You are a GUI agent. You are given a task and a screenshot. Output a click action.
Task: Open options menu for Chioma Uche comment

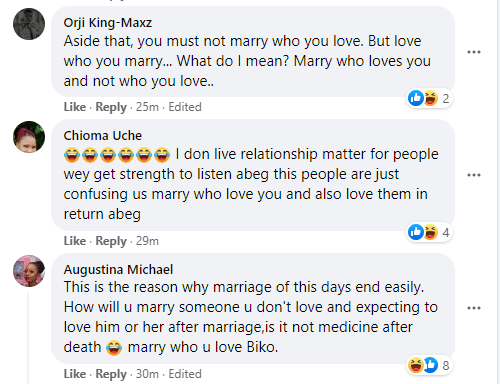(x=474, y=175)
